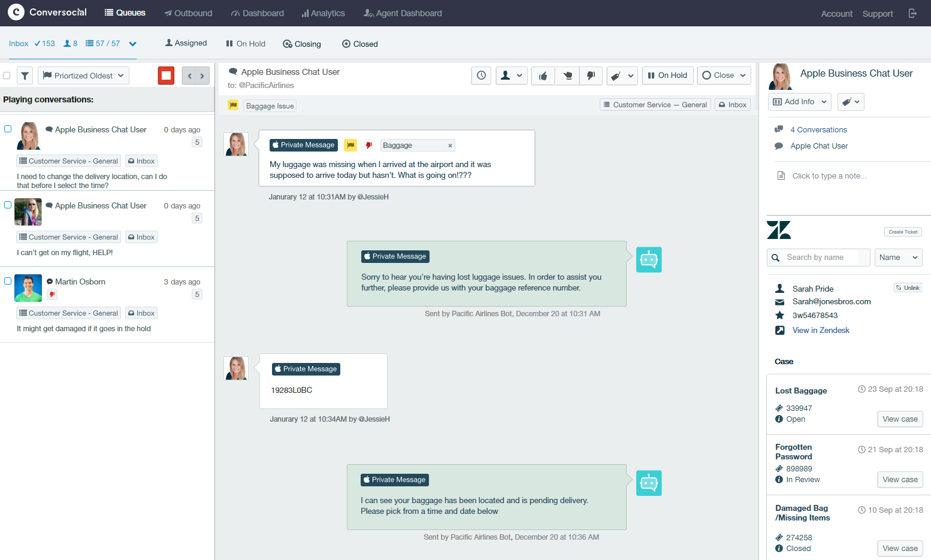Click message count 5 badge on Martin Osborn

tap(197, 294)
